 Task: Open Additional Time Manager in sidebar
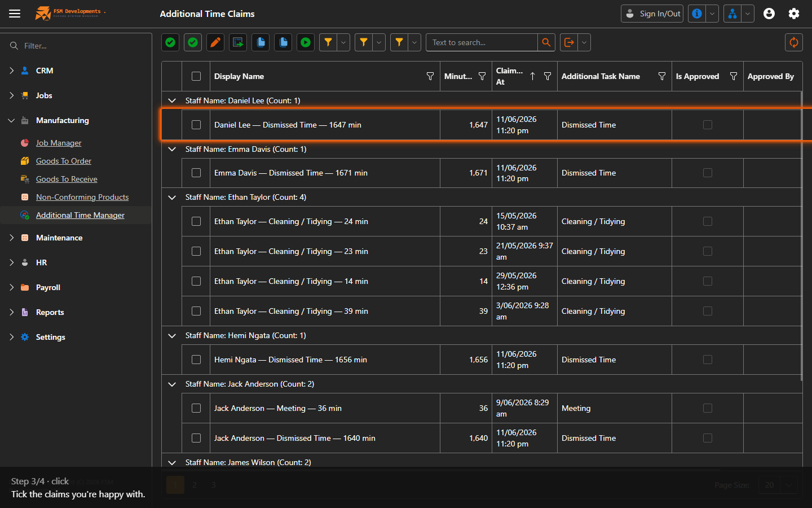pyautogui.click(x=80, y=215)
